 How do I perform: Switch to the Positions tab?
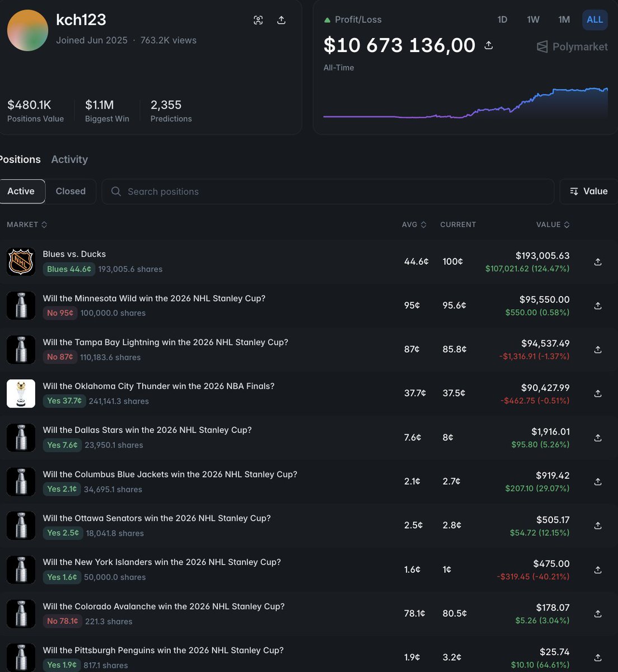click(x=20, y=160)
